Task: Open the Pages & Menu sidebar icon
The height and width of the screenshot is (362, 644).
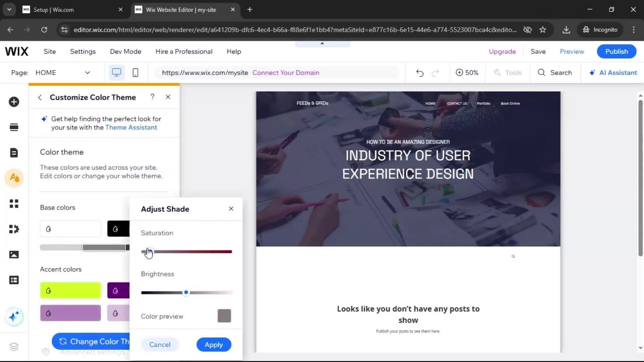Action: [x=14, y=153]
